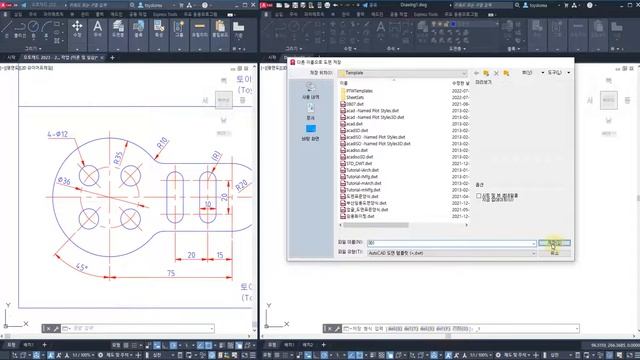The image size is (640, 360).
Task: Create new folder icon in save dialog
Action: click(x=506, y=73)
